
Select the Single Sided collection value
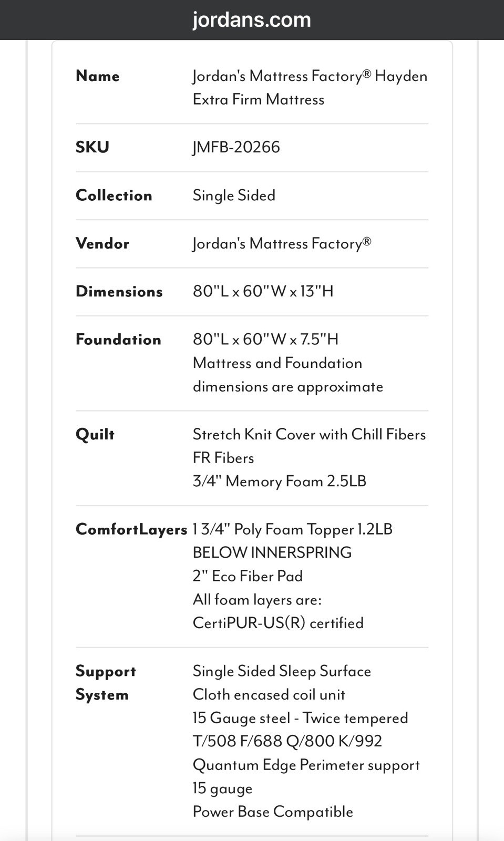tap(234, 195)
